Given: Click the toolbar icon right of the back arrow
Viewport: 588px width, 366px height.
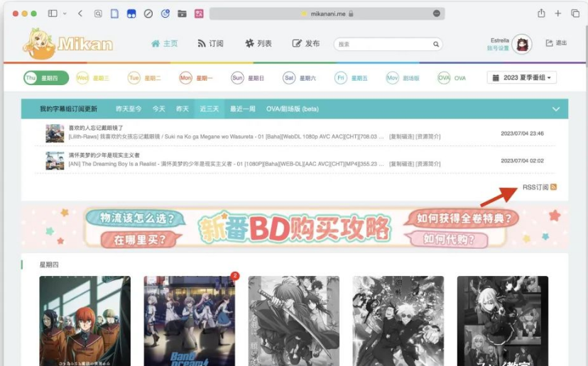Looking at the screenshot, I should (x=98, y=14).
